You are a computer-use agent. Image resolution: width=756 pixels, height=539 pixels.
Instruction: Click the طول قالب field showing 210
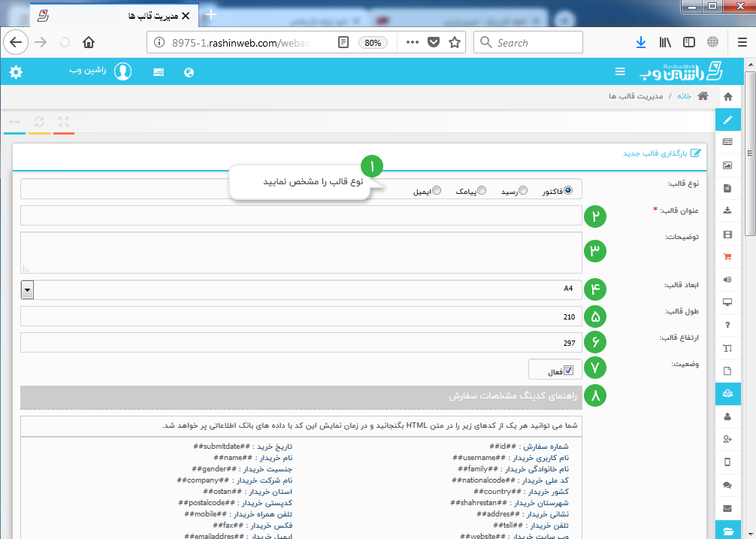click(301, 316)
